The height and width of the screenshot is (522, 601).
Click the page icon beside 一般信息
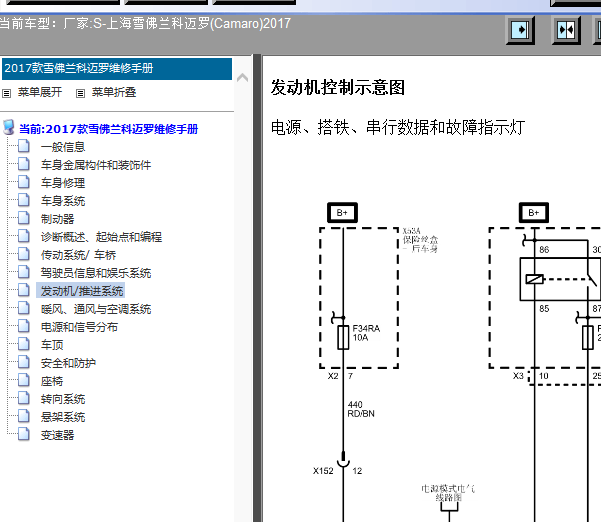24,146
